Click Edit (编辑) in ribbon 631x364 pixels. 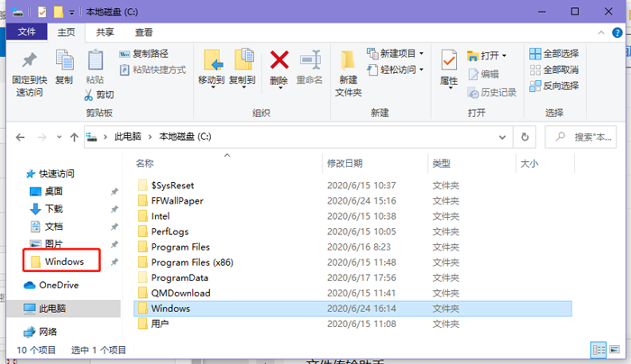[x=484, y=74]
